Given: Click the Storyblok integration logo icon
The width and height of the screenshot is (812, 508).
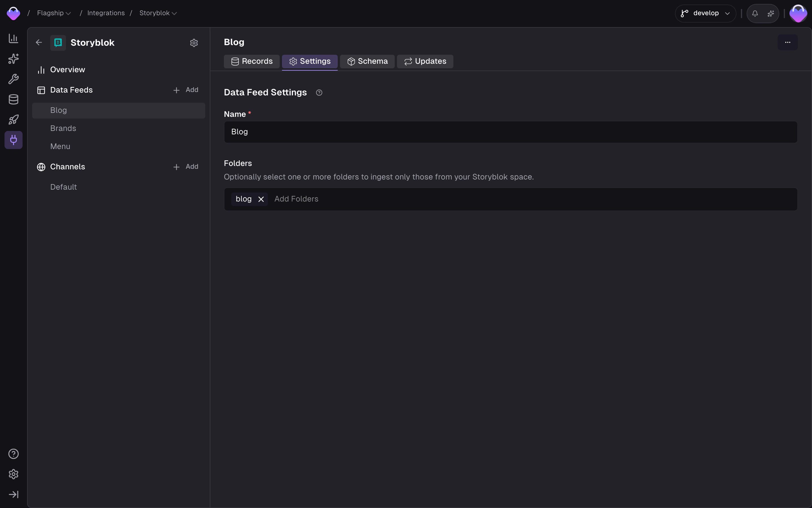Looking at the screenshot, I should 58,43.
